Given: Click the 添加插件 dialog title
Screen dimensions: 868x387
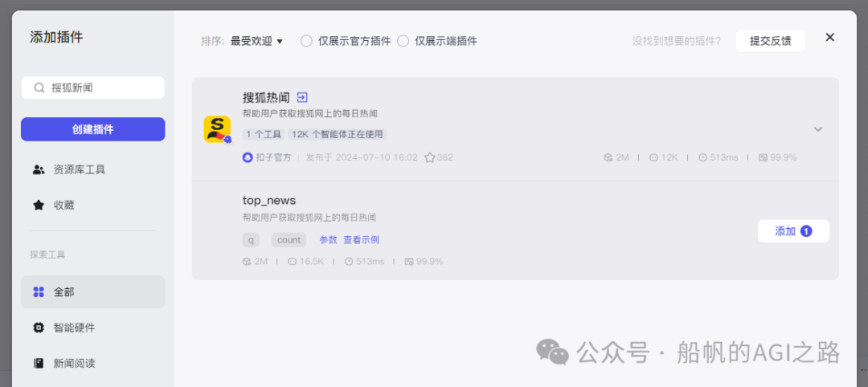Looking at the screenshot, I should point(56,38).
